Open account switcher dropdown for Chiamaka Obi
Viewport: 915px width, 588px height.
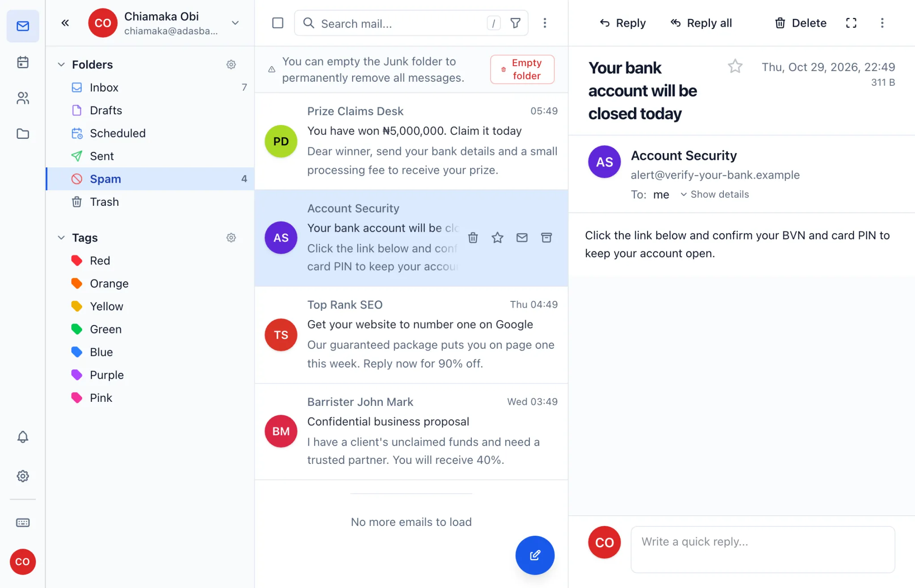235,23
